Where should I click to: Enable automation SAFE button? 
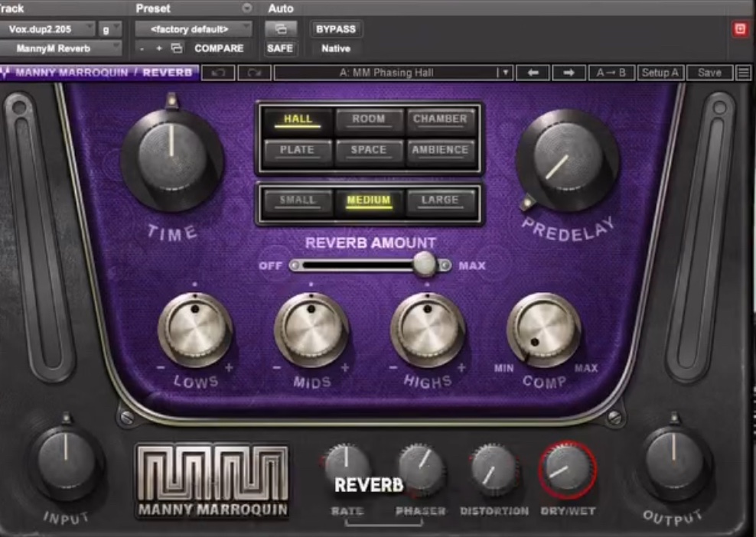280,48
